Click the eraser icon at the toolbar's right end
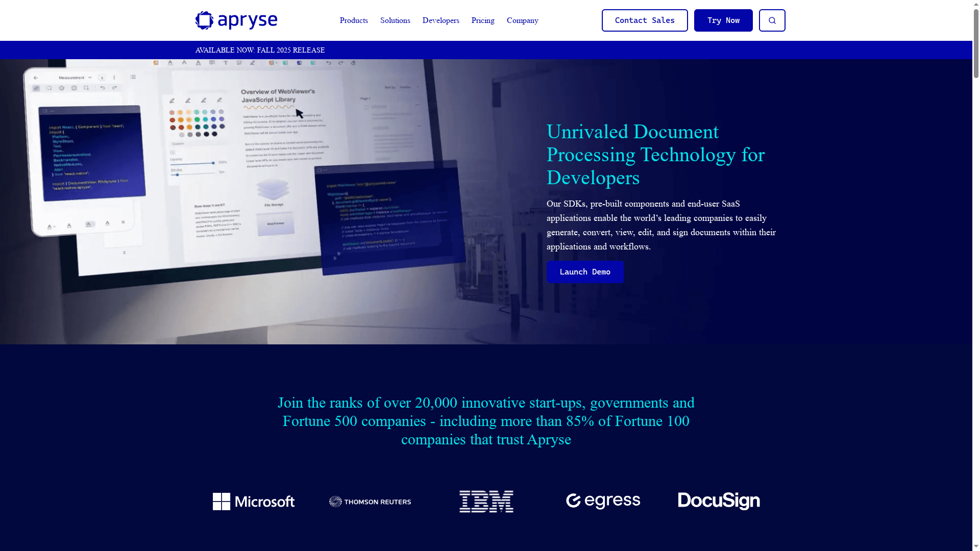This screenshot has width=980, height=551. (353, 63)
